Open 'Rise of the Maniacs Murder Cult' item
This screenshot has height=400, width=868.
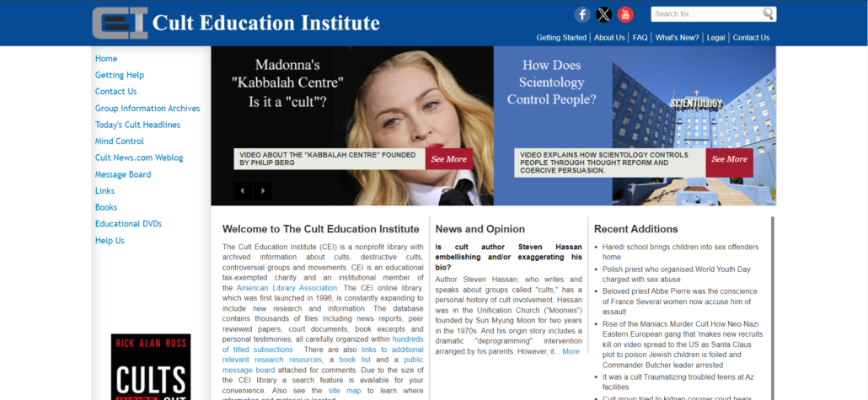683,344
